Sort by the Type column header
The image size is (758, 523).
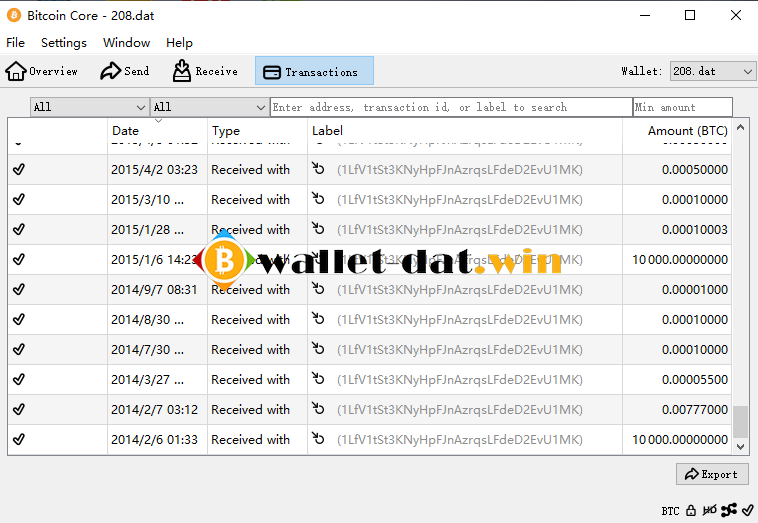pos(257,131)
